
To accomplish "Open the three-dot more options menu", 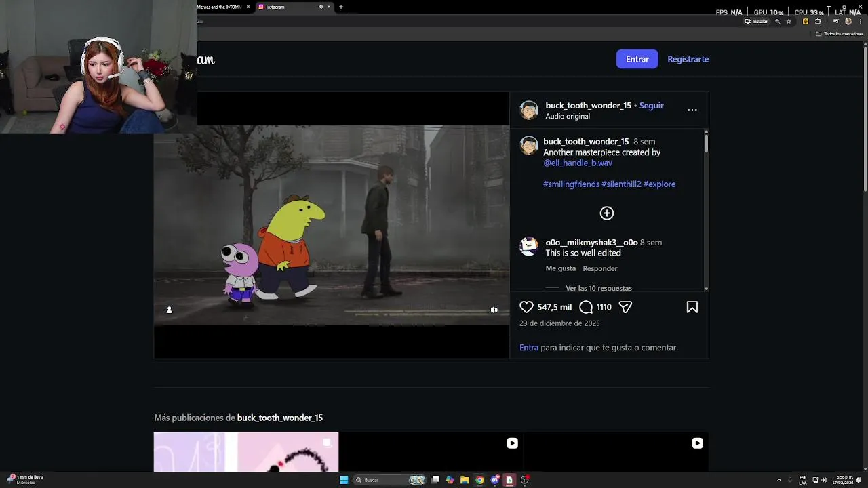I will 692,110.
